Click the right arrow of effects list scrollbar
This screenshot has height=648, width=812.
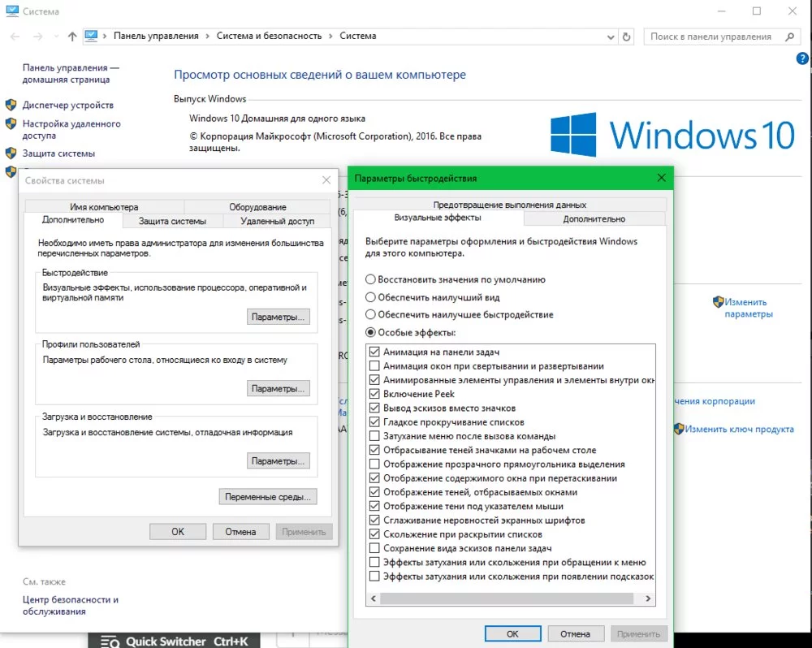coord(648,598)
